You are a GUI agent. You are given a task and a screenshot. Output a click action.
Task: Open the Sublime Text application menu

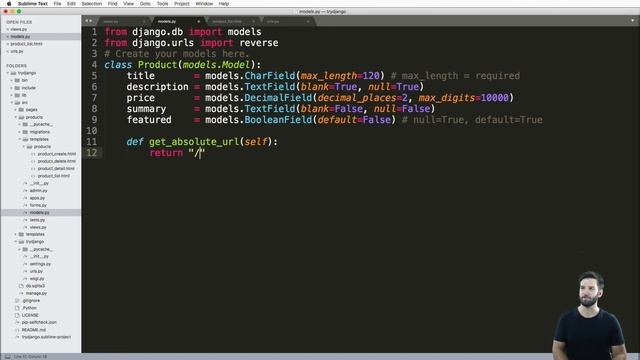(33, 4)
